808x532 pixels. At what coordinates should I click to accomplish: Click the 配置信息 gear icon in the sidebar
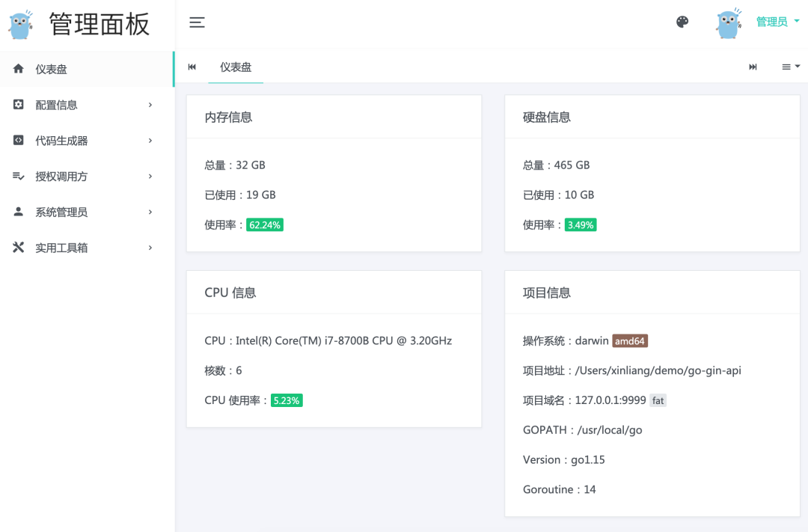(x=17, y=104)
